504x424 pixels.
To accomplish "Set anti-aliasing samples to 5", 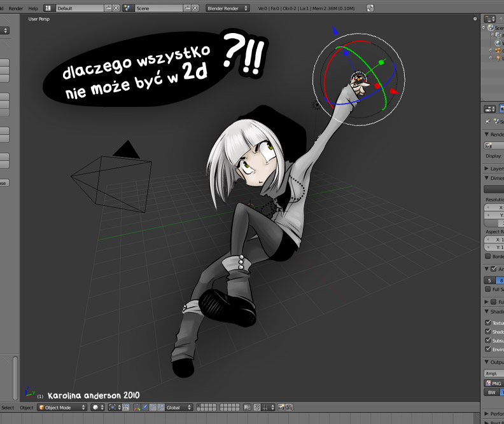I will click(489, 280).
